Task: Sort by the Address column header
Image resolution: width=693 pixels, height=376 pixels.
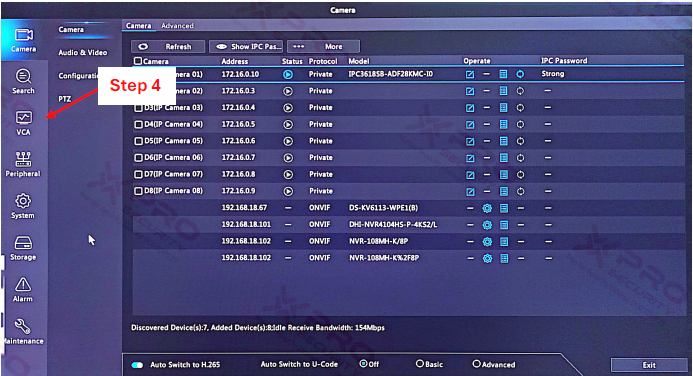Action: (x=235, y=61)
